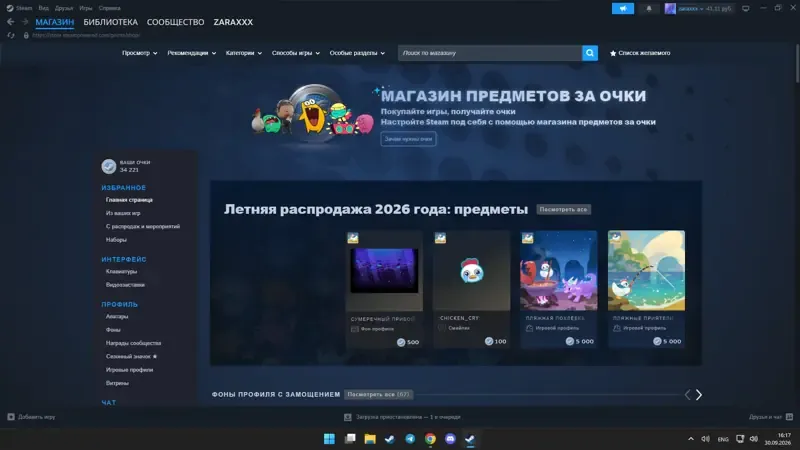Screen dimensions: 800x450
Task: Click into the store search field
Action: 490,53
